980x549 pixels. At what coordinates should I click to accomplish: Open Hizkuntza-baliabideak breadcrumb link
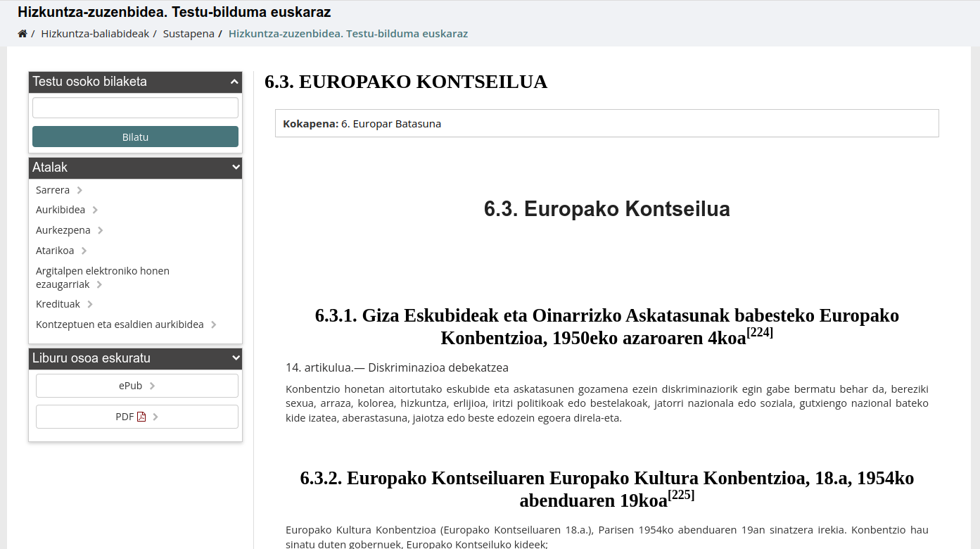click(95, 34)
